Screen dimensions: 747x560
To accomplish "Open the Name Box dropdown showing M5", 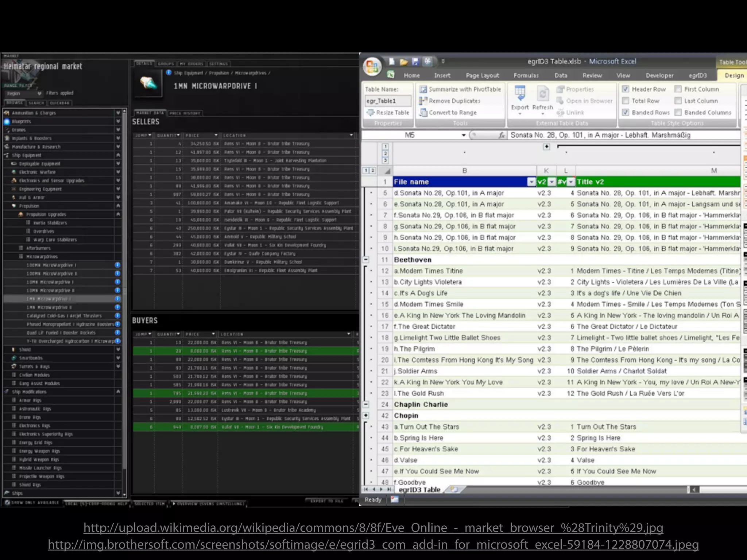I will tap(464, 135).
